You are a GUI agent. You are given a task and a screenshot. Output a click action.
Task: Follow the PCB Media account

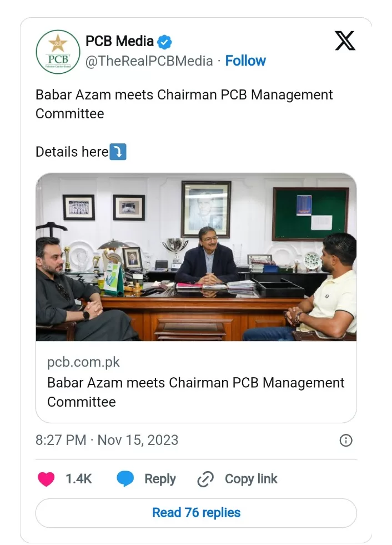(x=245, y=61)
